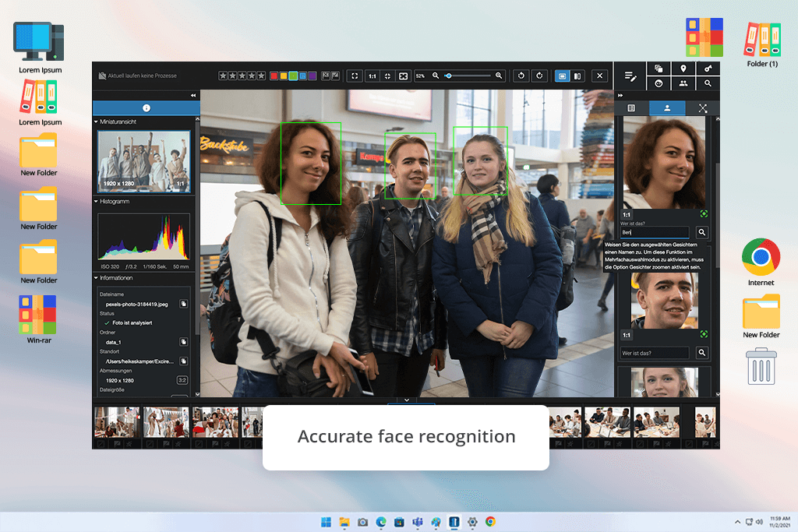Copy the file name pexels-photo-3184419.jpeg

[183, 304]
